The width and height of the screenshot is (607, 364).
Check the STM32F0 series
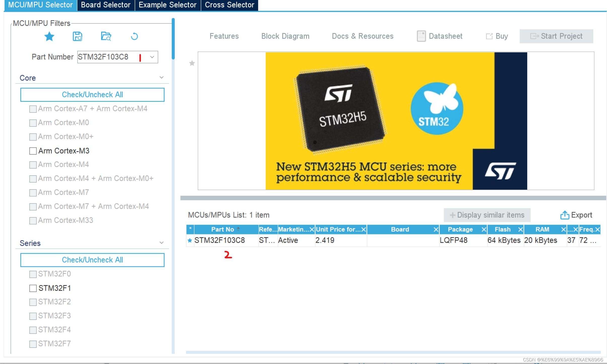(x=33, y=274)
